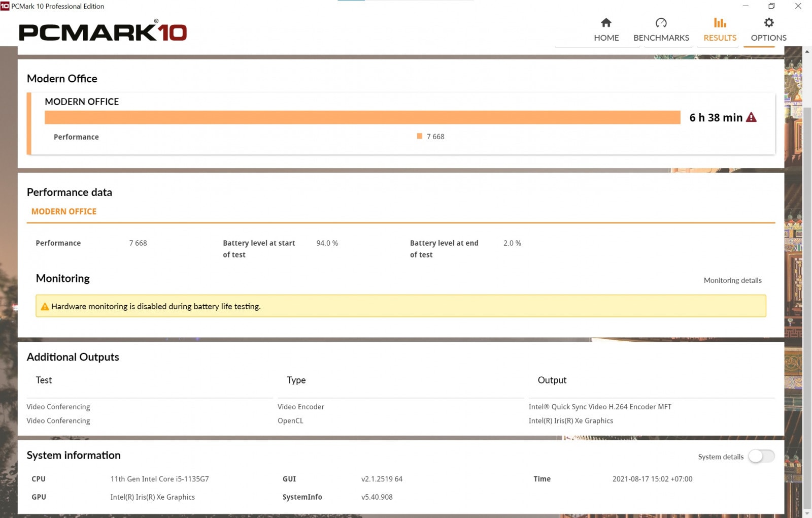
Task: Click the BENCHMARKS navigation label
Action: pos(661,38)
